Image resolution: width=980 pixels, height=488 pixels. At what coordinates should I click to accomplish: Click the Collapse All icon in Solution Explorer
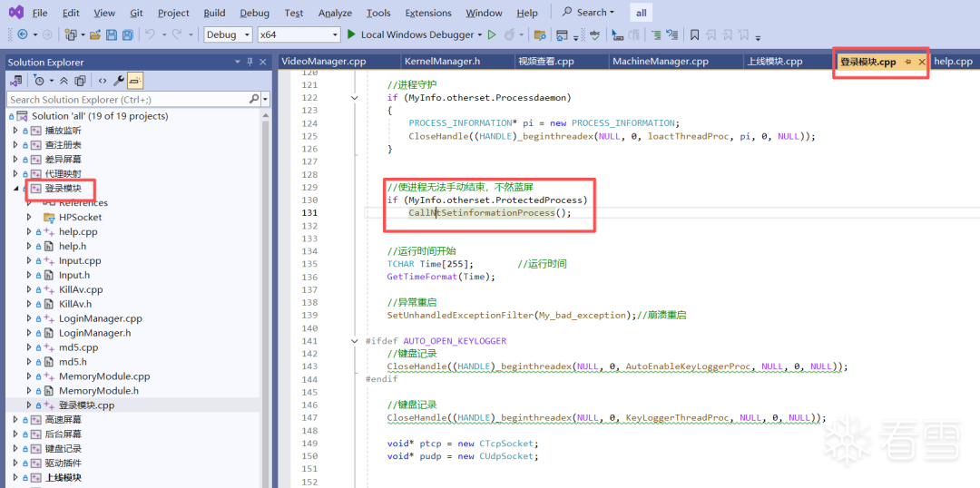(64, 80)
